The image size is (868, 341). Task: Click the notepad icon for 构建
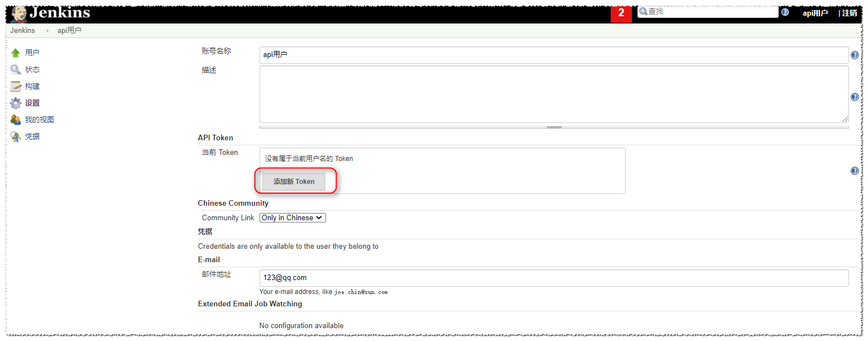point(16,87)
